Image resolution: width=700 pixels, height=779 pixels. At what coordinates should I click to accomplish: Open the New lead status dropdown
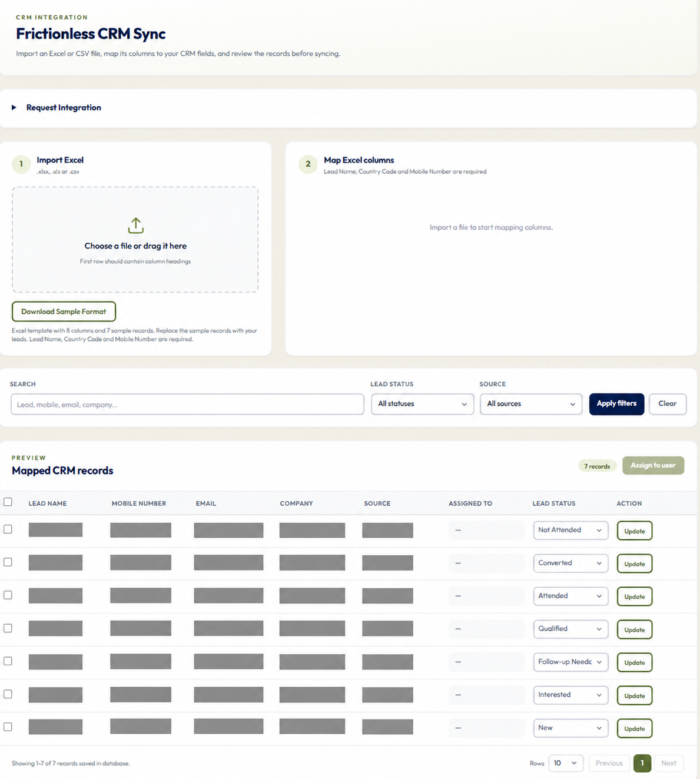[x=570, y=728]
